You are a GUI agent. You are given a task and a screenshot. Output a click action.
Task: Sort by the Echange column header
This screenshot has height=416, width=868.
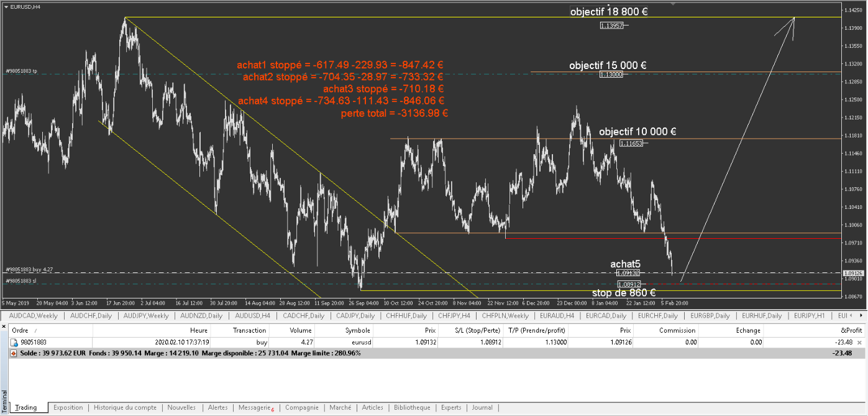click(x=731, y=331)
